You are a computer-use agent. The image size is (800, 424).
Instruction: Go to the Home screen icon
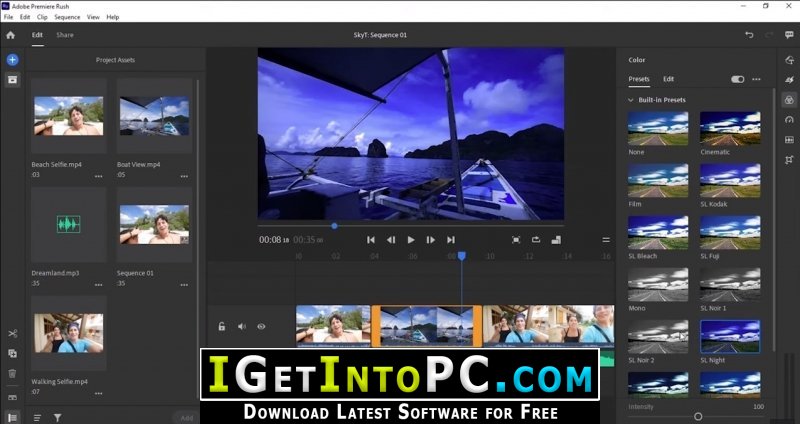[x=11, y=35]
